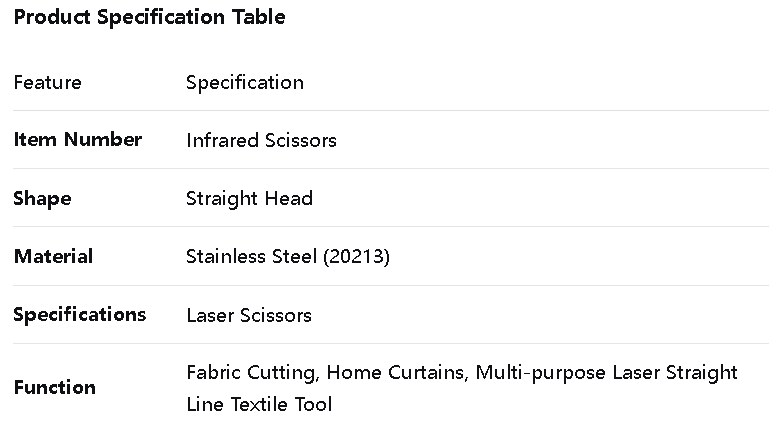Click the 'Line Textile Tool' text
This screenshot has height=425, width=769.
pos(259,405)
